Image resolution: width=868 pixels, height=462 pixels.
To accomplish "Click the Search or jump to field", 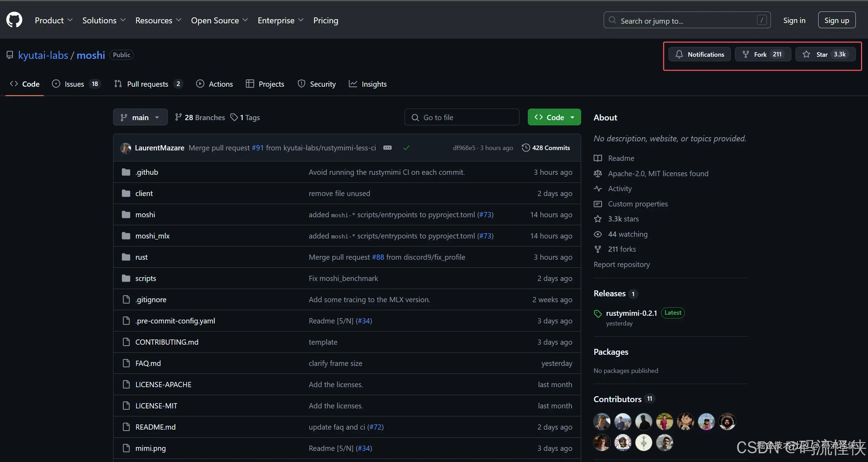I will (x=687, y=20).
